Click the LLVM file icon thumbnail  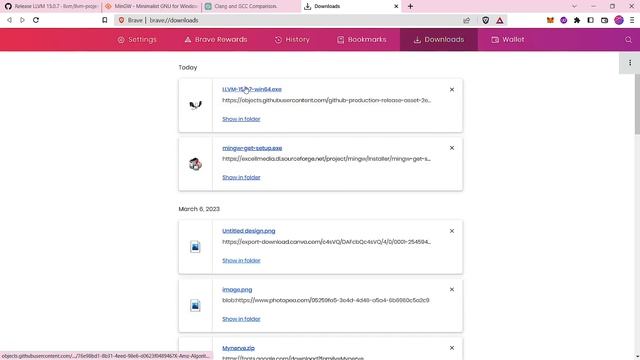[x=196, y=105]
